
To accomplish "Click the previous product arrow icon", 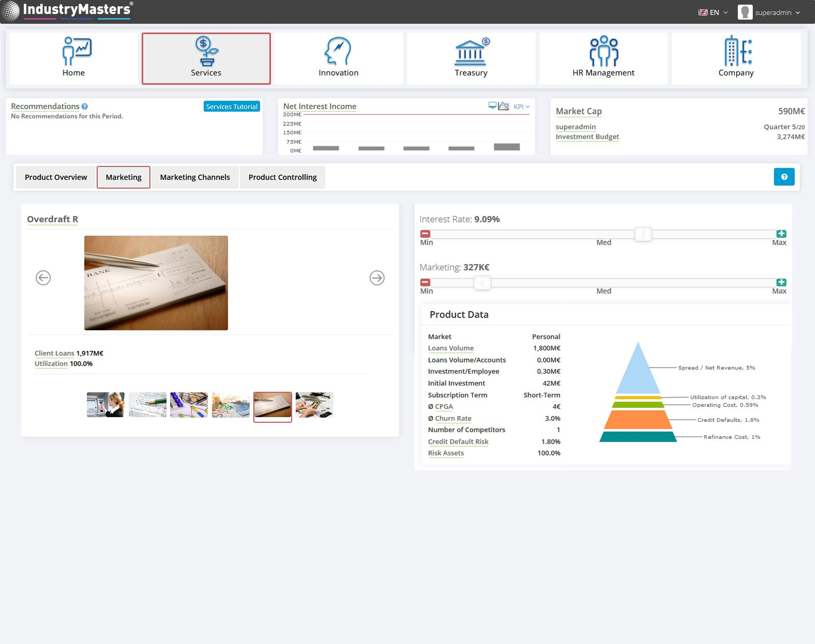I will (43, 278).
